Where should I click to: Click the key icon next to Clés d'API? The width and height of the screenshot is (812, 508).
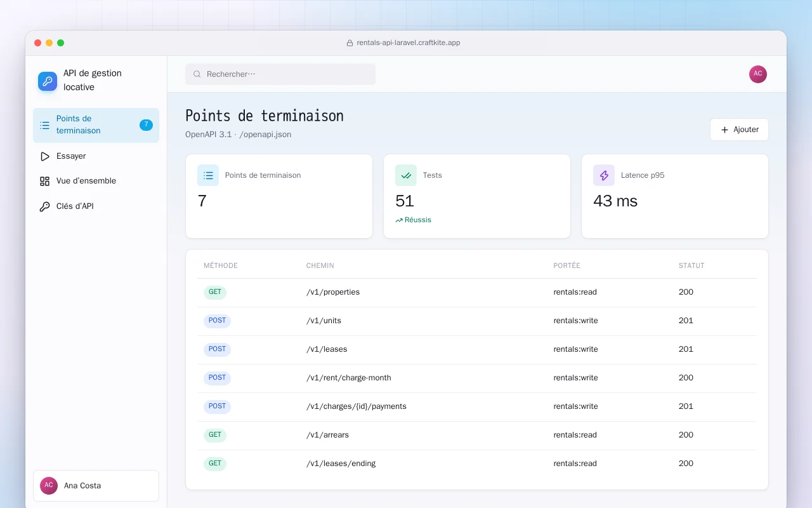44,206
